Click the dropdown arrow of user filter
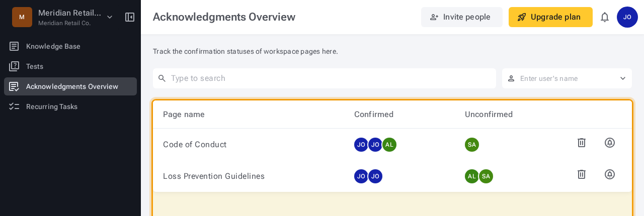Viewport: 644px width, 216px height. click(x=623, y=78)
